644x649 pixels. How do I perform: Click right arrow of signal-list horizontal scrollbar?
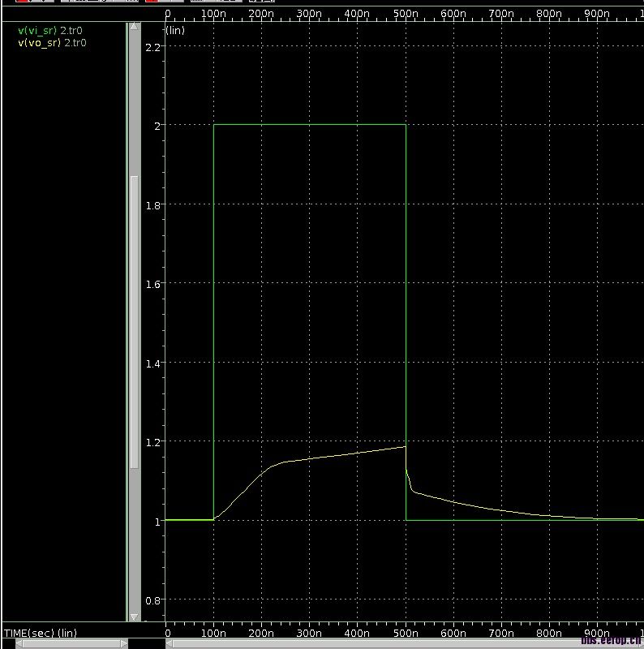pos(124,644)
